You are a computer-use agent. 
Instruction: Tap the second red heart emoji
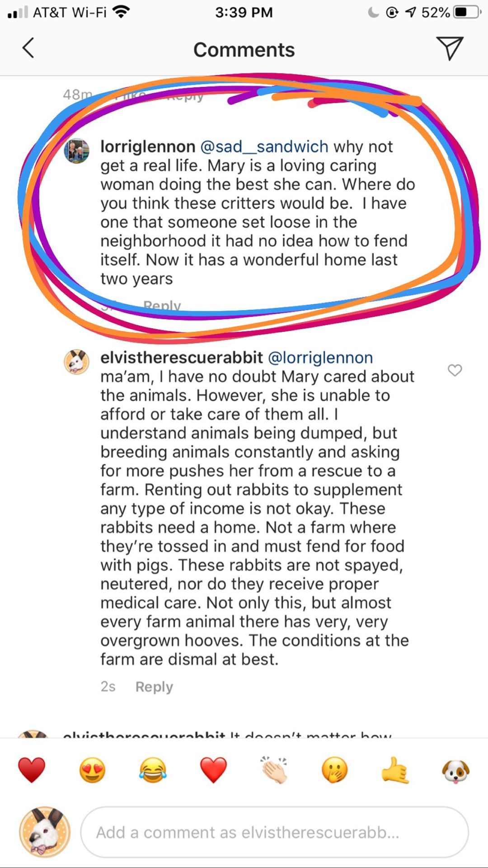(x=213, y=770)
